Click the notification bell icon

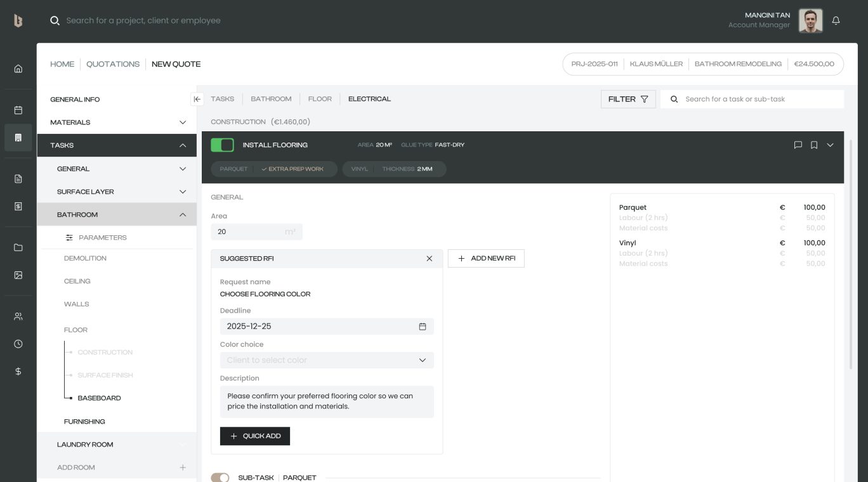[836, 20]
